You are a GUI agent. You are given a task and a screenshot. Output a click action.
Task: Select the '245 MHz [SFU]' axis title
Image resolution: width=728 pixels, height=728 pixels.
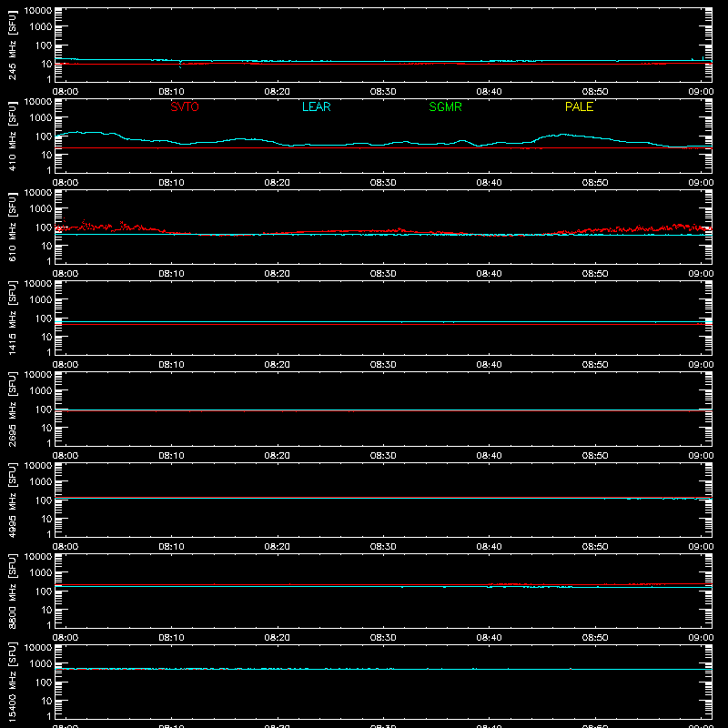pyautogui.click(x=13, y=45)
